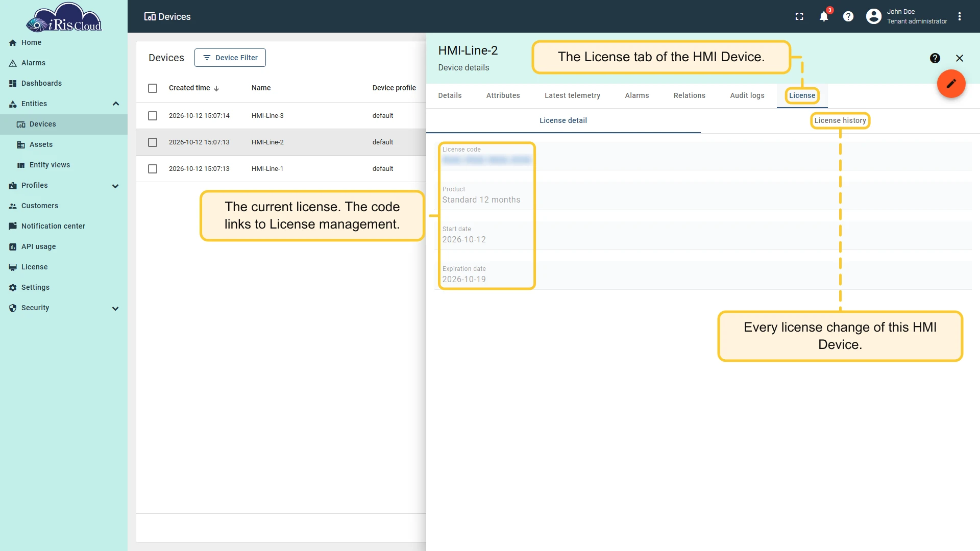Open the HMI-Line-1 device row
The image size is (980, 551).
click(281, 169)
